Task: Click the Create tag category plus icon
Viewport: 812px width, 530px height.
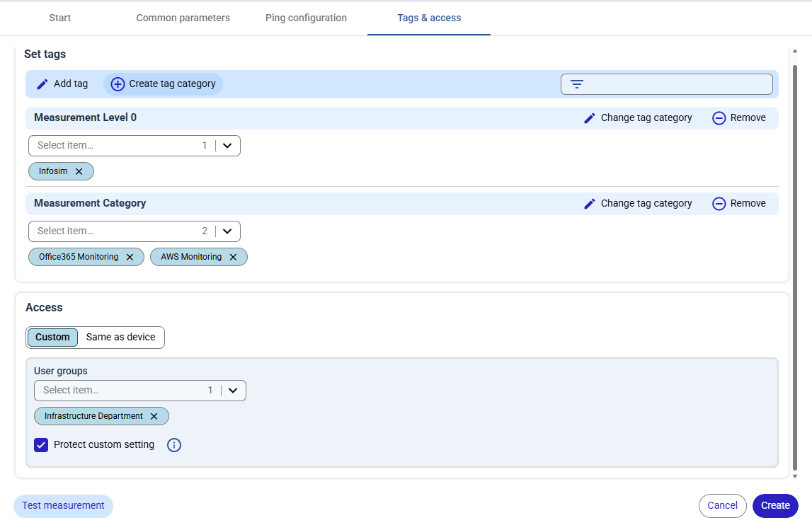Action: pos(118,84)
